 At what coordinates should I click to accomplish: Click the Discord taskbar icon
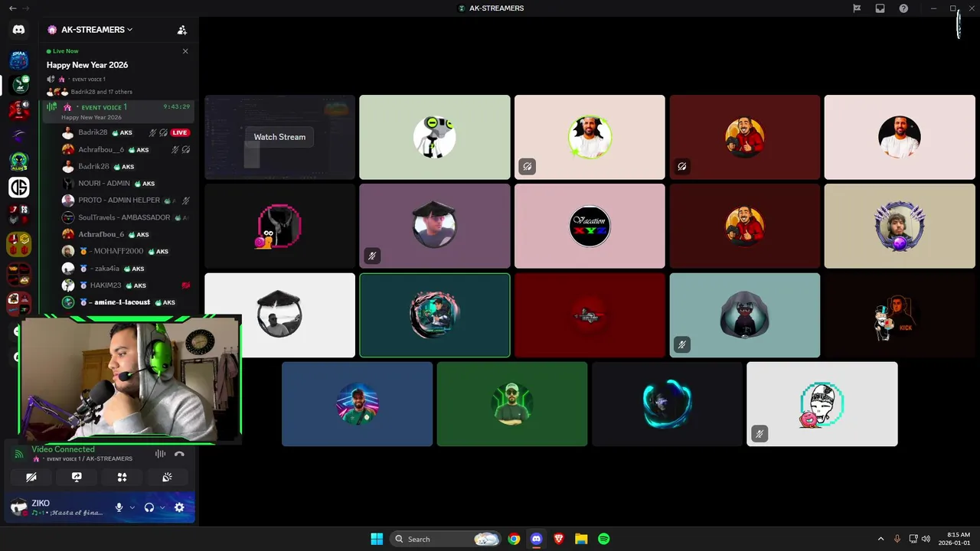point(536,539)
